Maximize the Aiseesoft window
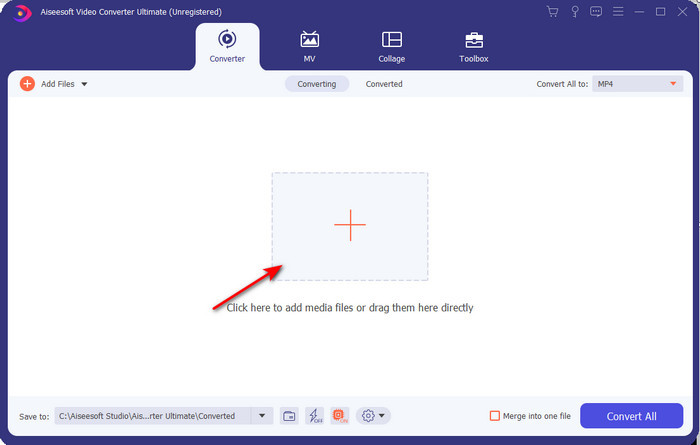 661,12
